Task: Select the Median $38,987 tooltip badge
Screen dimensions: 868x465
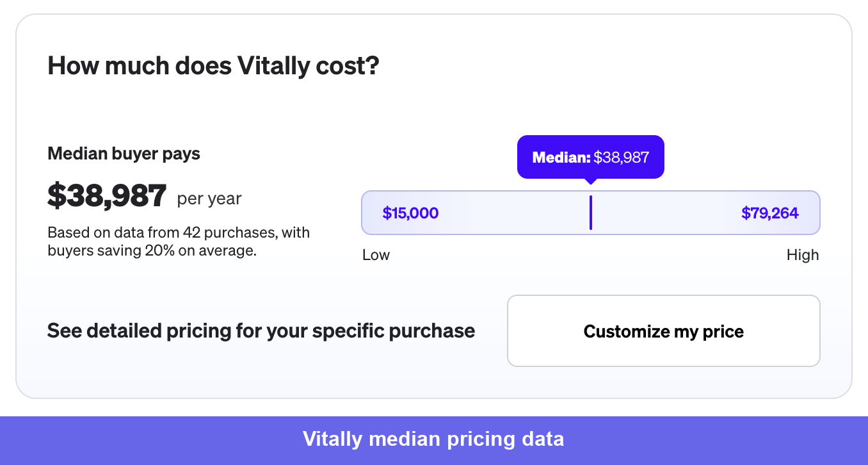Action: point(590,157)
